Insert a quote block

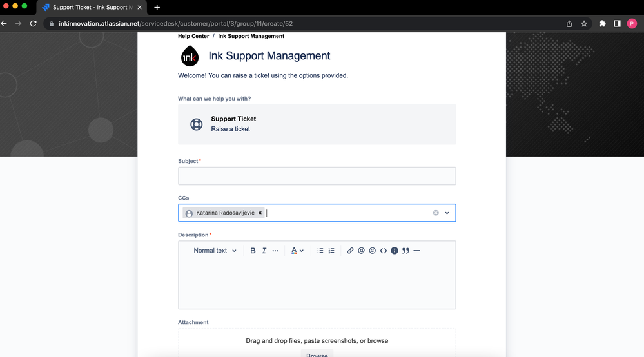pyautogui.click(x=405, y=251)
